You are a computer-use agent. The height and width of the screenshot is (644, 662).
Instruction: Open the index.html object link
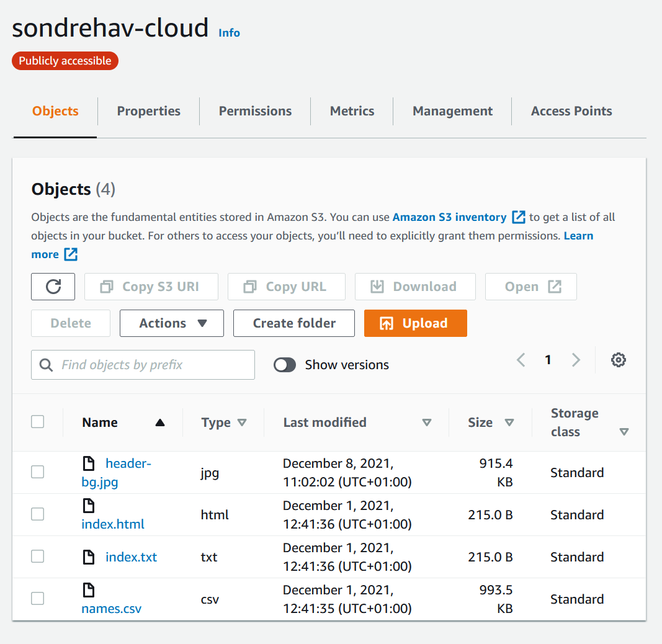coord(113,524)
